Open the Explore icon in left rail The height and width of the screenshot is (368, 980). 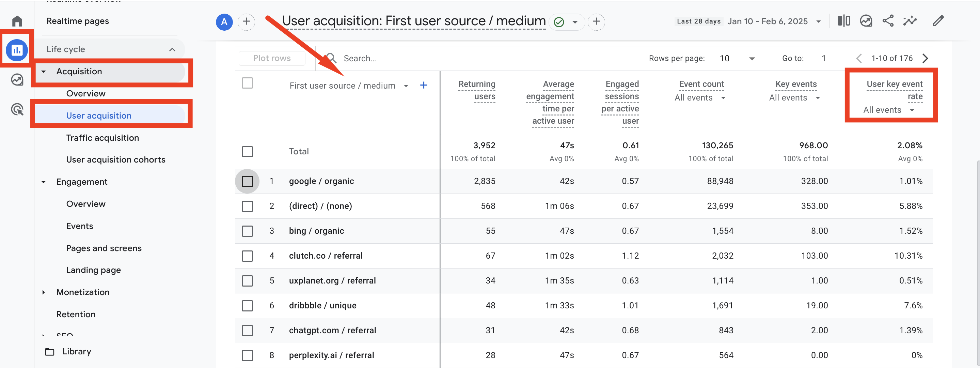click(17, 80)
